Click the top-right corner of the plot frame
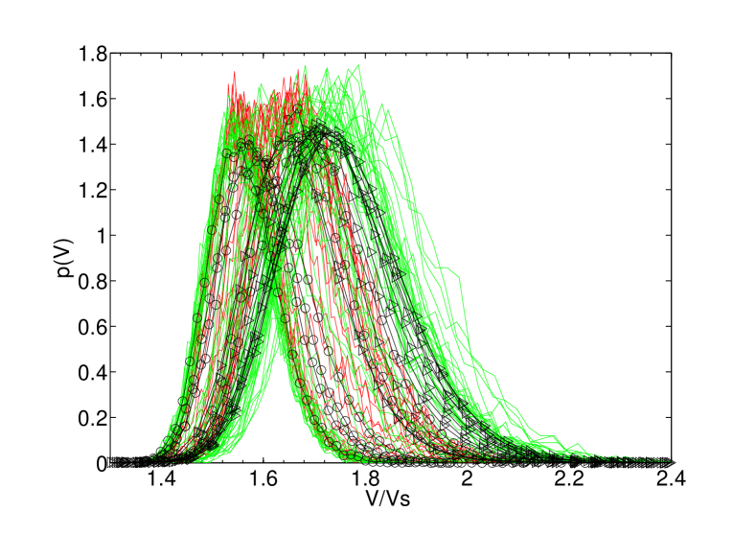The image size is (756, 535). click(x=672, y=53)
